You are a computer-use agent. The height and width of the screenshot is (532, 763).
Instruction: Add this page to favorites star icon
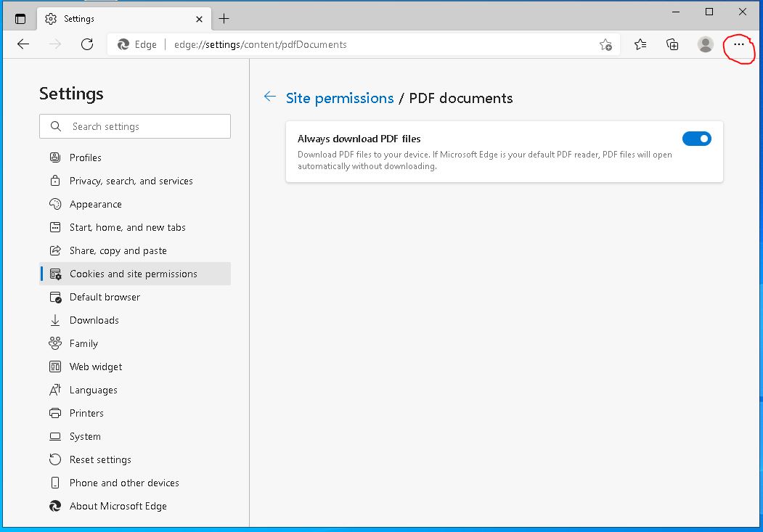click(x=605, y=45)
